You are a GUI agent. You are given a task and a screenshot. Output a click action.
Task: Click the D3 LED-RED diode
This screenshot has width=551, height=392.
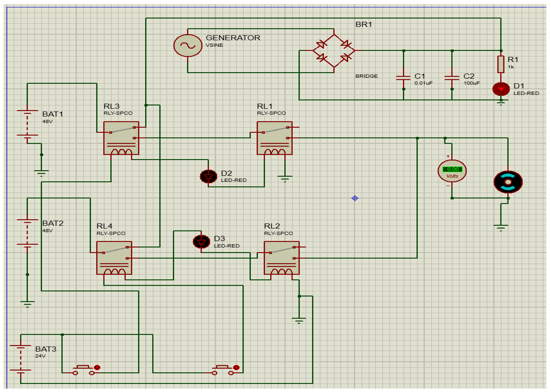(x=201, y=242)
